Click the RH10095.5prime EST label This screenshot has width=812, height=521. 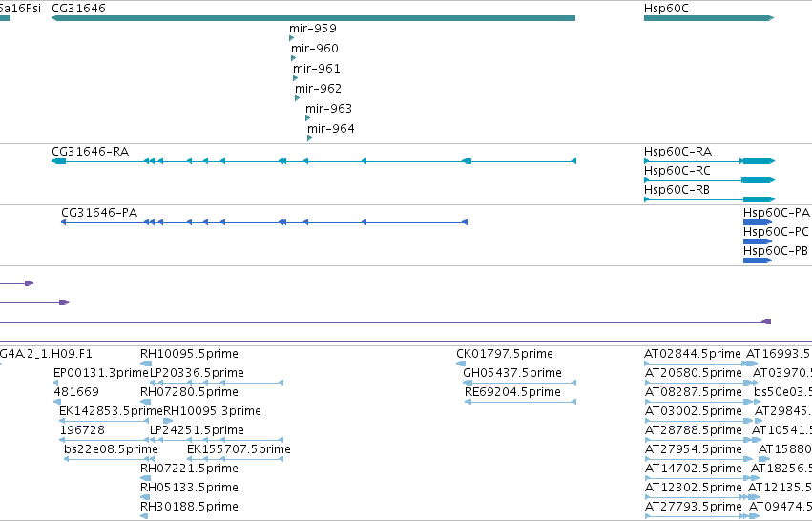pyautogui.click(x=190, y=354)
